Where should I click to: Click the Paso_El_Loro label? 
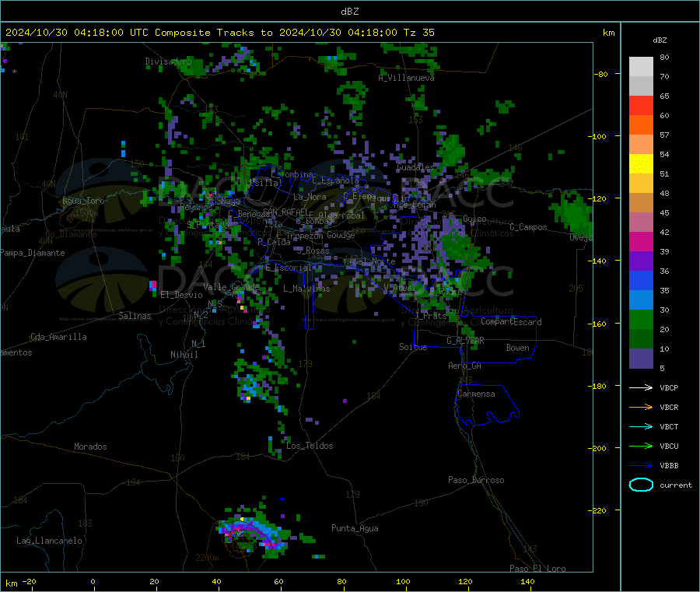[537, 569]
